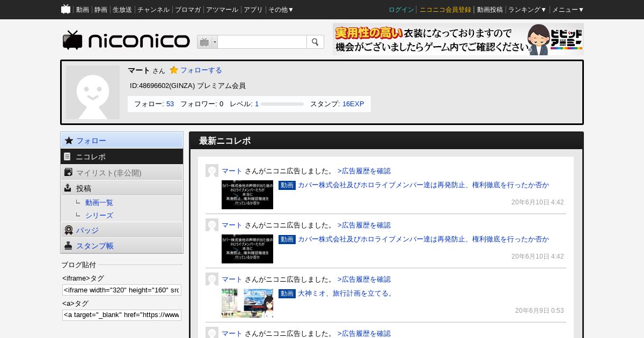Click the niconico TV icon in top bar
The width and height of the screenshot is (644, 338).
coord(65,9)
